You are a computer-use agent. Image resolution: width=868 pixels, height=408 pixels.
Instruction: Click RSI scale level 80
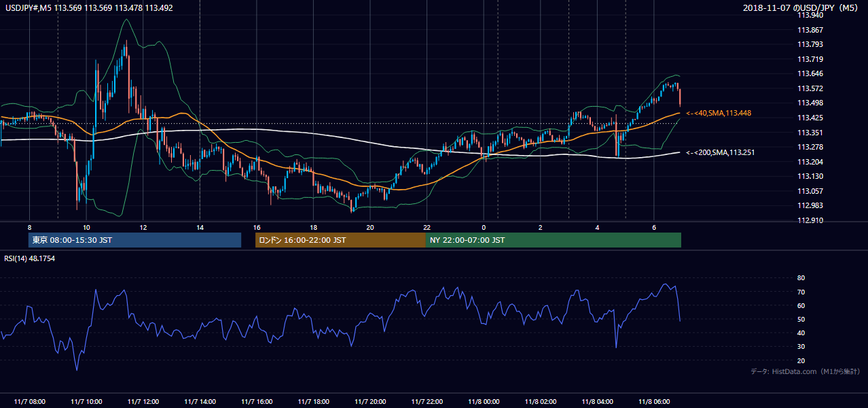(x=801, y=278)
